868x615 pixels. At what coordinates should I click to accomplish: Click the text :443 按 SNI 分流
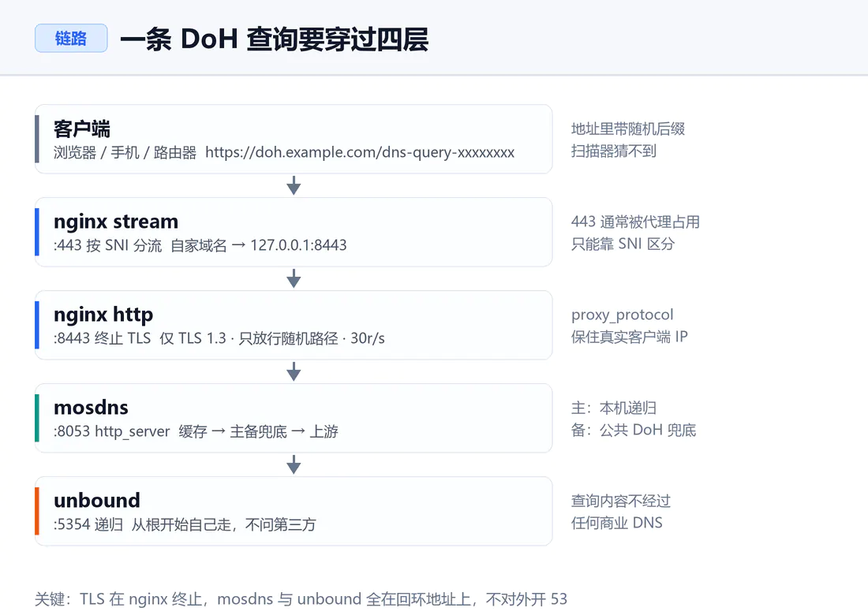pyautogui.click(x=107, y=245)
